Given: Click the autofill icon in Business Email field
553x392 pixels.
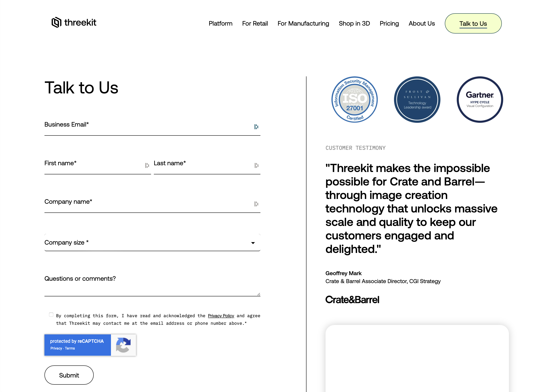Looking at the screenshot, I should pos(256,127).
